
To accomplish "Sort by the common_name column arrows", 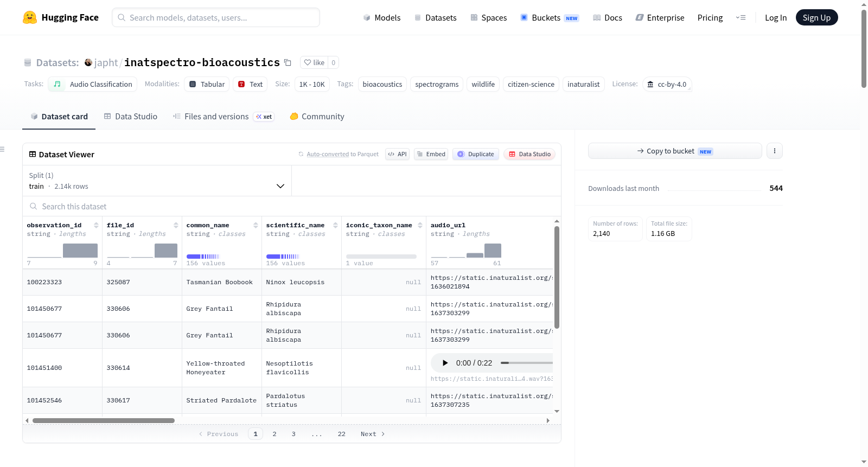I will tap(256, 225).
